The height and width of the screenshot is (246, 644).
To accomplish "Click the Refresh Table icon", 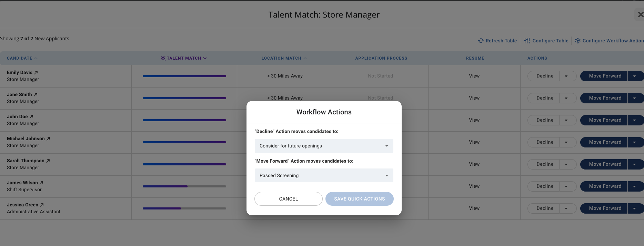I will click(x=481, y=41).
